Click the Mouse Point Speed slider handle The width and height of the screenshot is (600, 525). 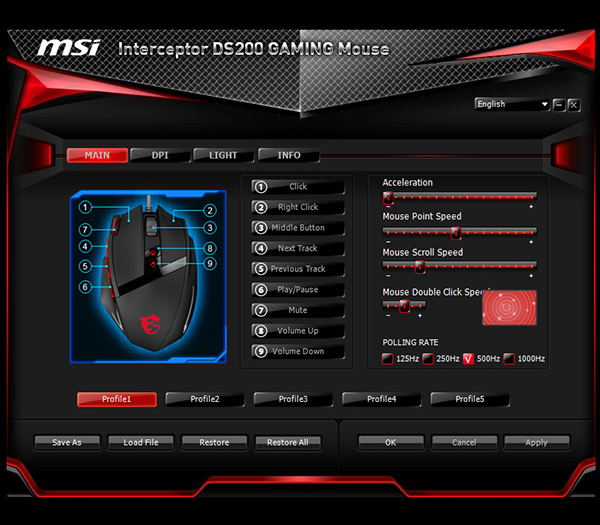pos(456,233)
